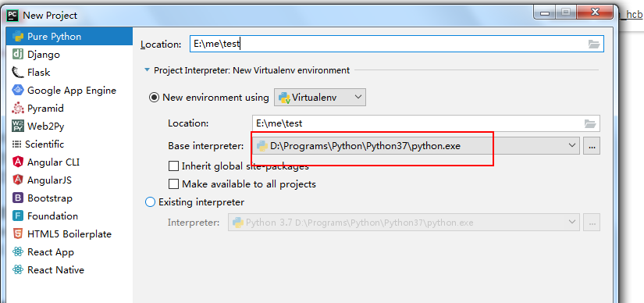Choose the Flask project icon
The image size is (644, 303).
[18, 73]
